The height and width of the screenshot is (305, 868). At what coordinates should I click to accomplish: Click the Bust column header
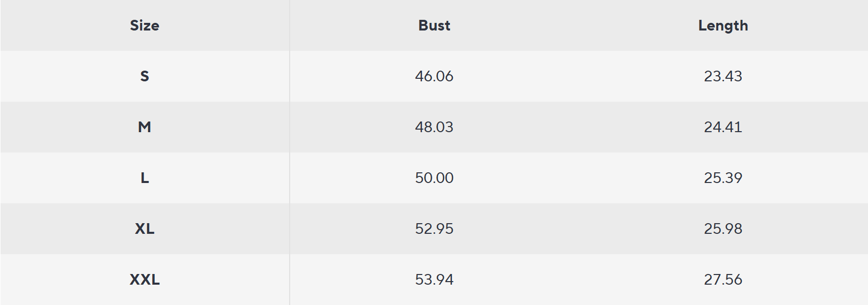coord(434,25)
